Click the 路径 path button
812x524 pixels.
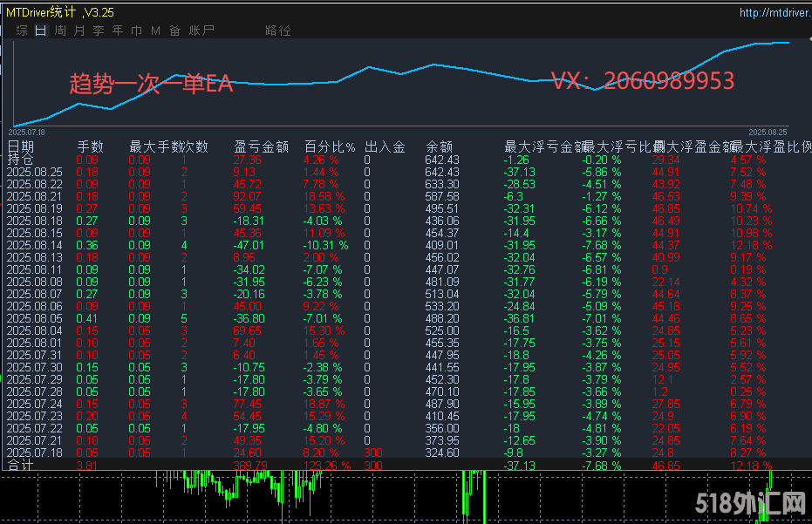[278, 31]
